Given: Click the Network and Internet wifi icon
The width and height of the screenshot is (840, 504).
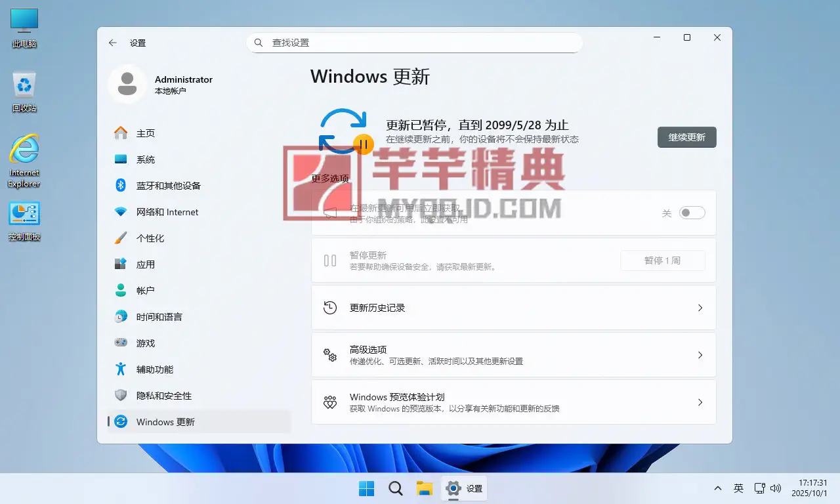Looking at the screenshot, I should coord(121,212).
